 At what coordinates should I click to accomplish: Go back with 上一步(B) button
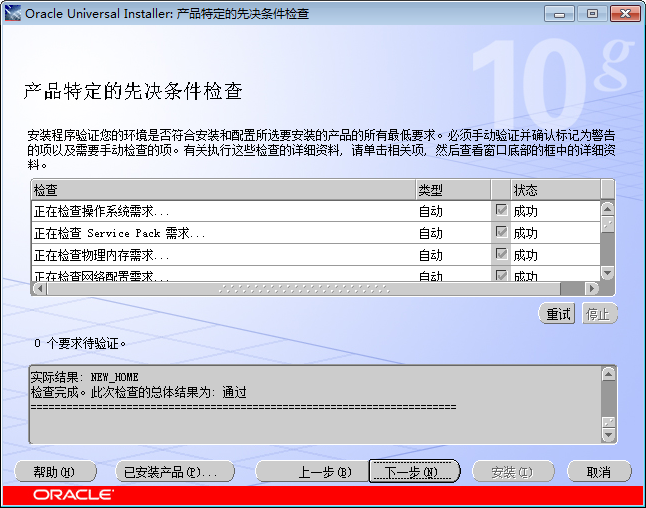(312, 472)
